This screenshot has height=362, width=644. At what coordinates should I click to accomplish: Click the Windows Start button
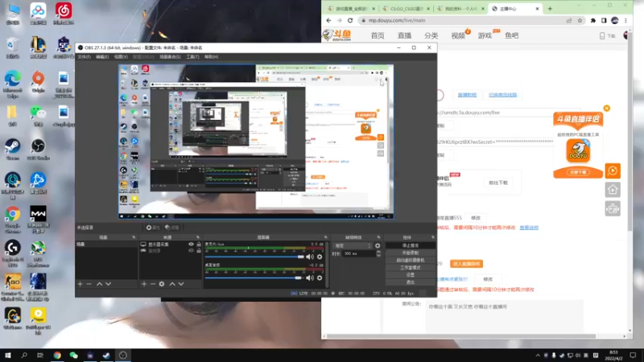click(x=8, y=355)
